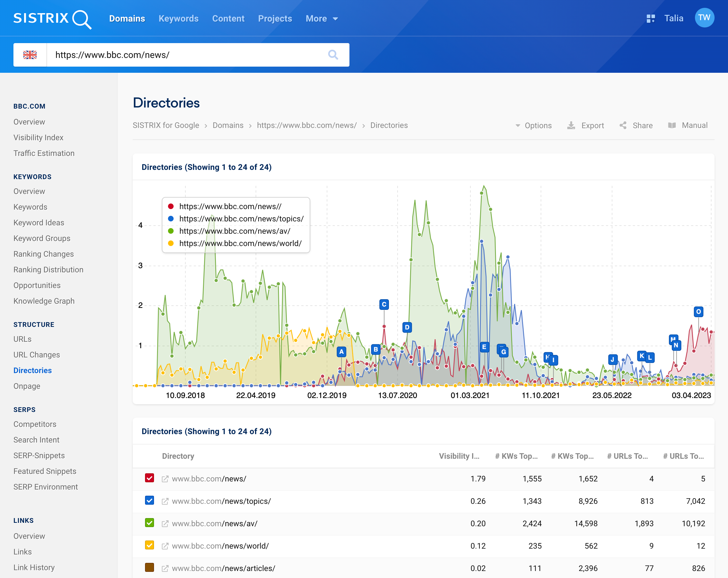The width and height of the screenshot is (728, 578).
Task: Open external link icon for www.bbc.com/news/
Action: pyautogui.click(x=165, y=479)
